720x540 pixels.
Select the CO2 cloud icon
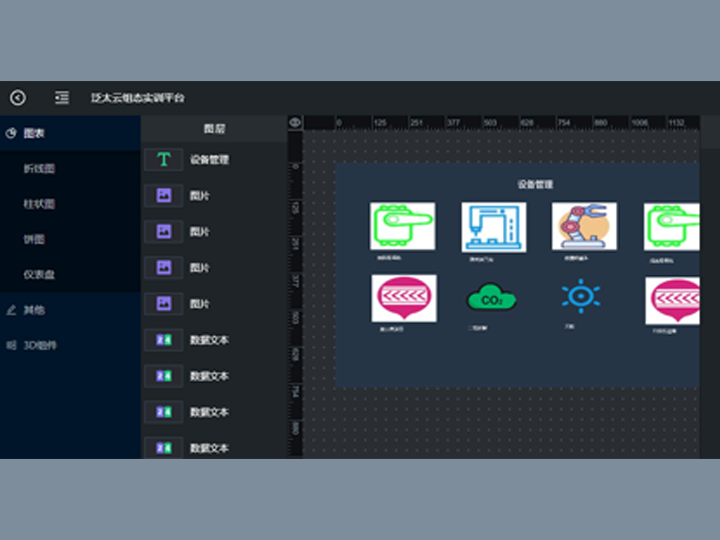tap(492, 298)
